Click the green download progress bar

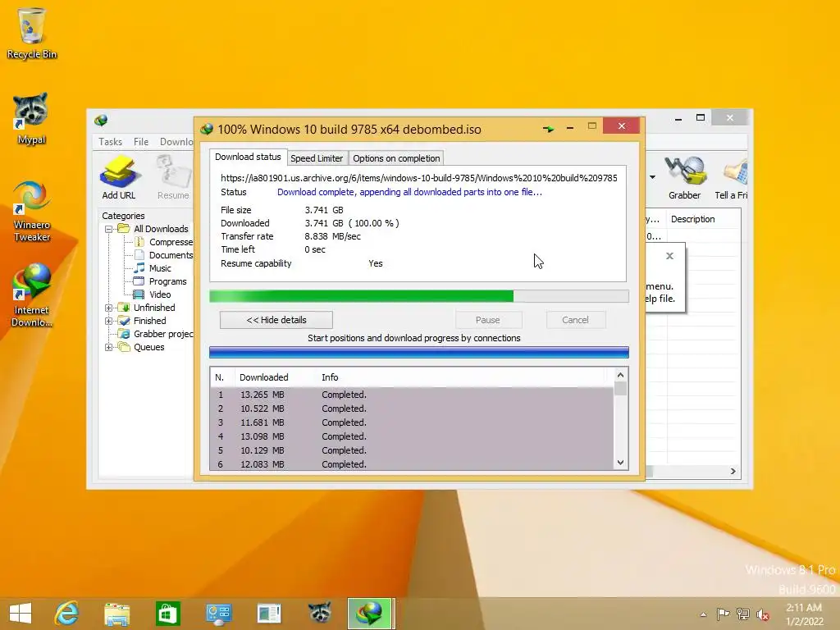[x=419, y=296]
